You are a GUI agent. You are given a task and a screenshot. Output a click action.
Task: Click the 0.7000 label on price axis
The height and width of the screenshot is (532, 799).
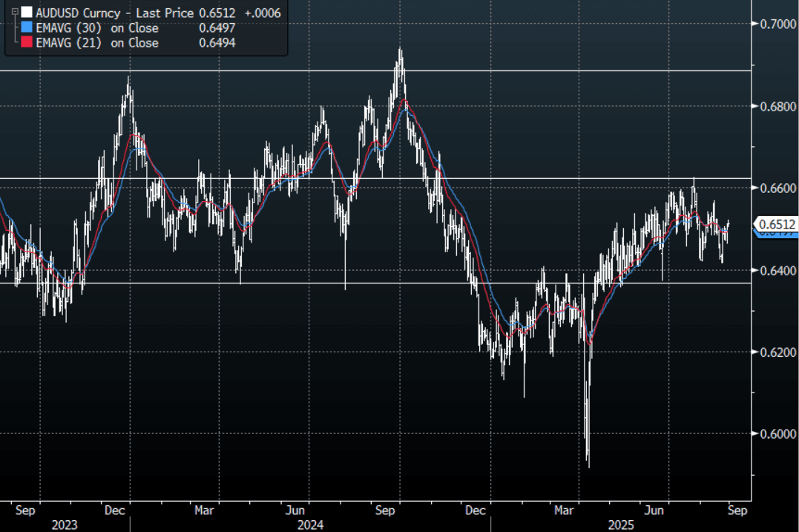tap(777, 24)
